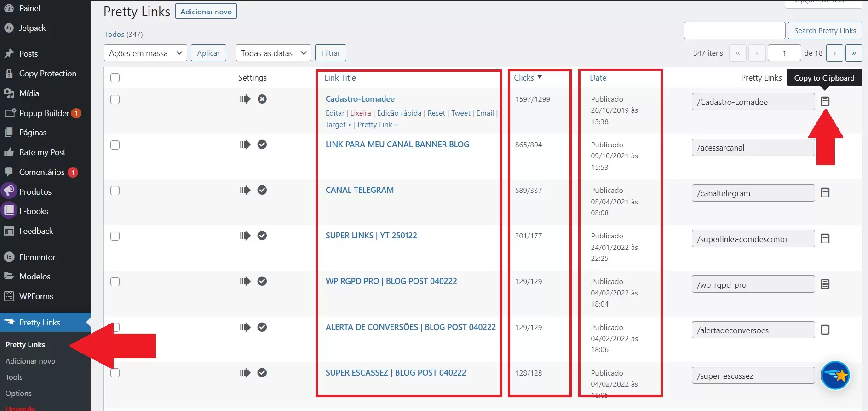The height and width of the screenshot is (411, 868).
Task: Check the WP RGPD PRO row checkbox
Action: tap(115, 282)
